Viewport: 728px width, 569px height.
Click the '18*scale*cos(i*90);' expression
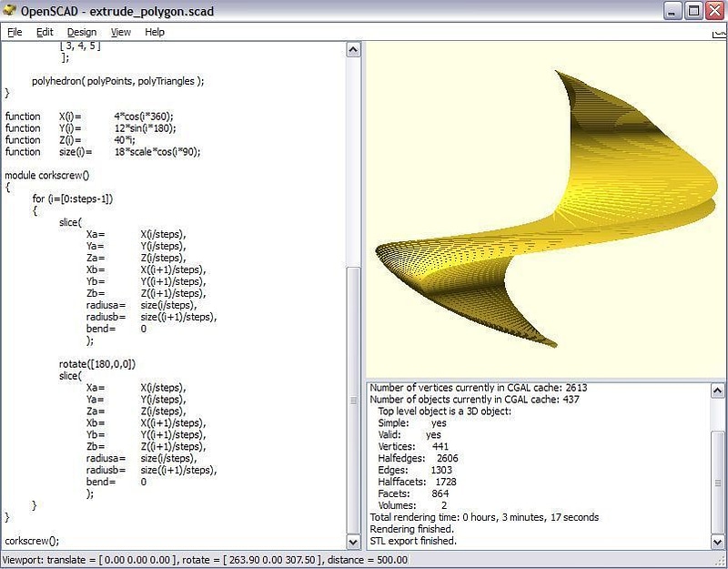pyautogui.click(x=157, y=152)
